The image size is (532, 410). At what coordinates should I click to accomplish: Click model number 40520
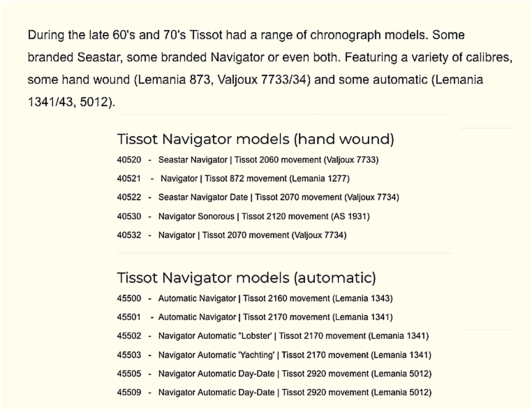pos(129,160)
